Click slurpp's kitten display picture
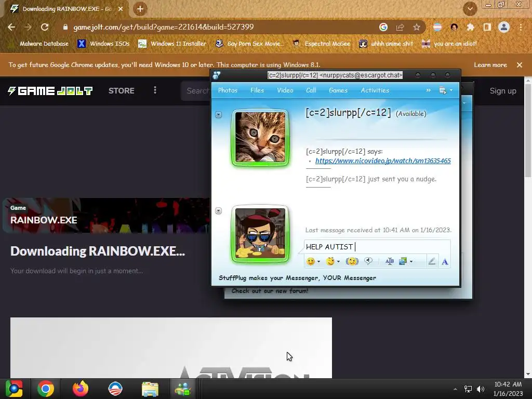This screenshot has width=532, height=399. (260, 137)
